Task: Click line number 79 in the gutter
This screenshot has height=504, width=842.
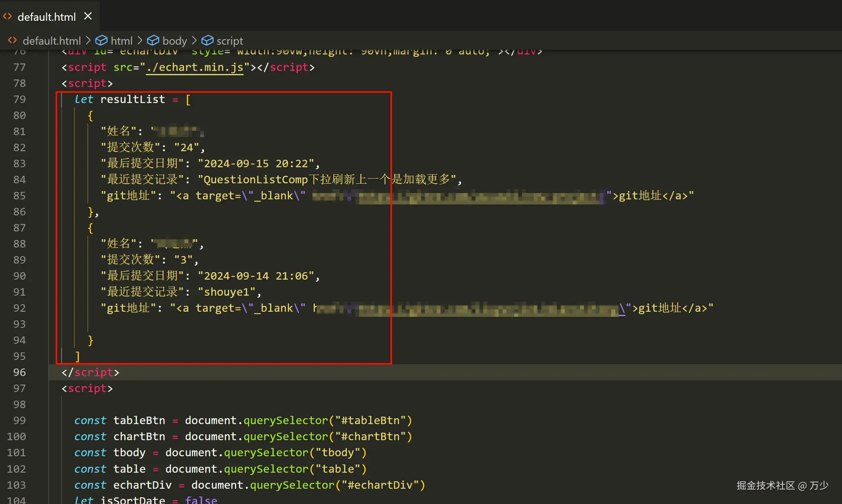Action: point(19,99)
